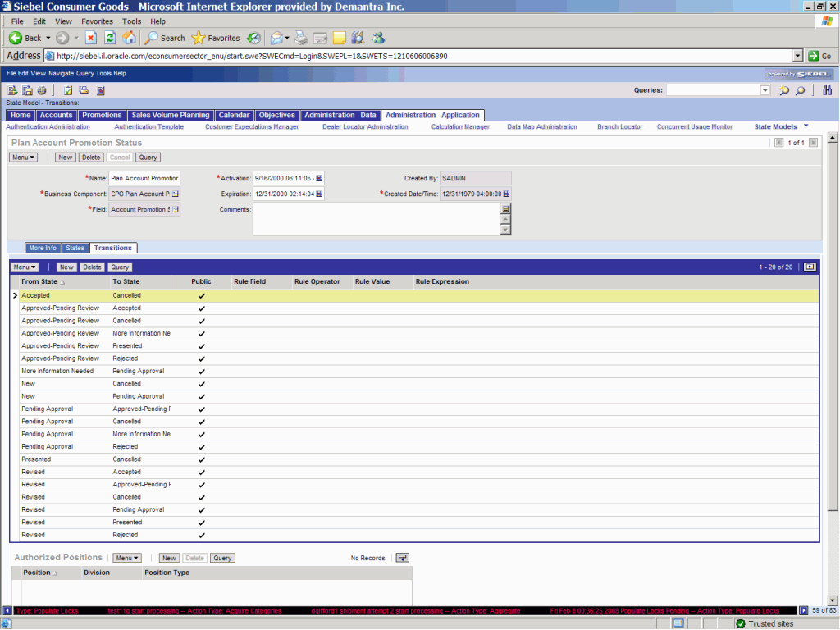840x630 pixels.
Task: Switch to the Sales Volume Planning tab
Action: click(x=171, y=115)
